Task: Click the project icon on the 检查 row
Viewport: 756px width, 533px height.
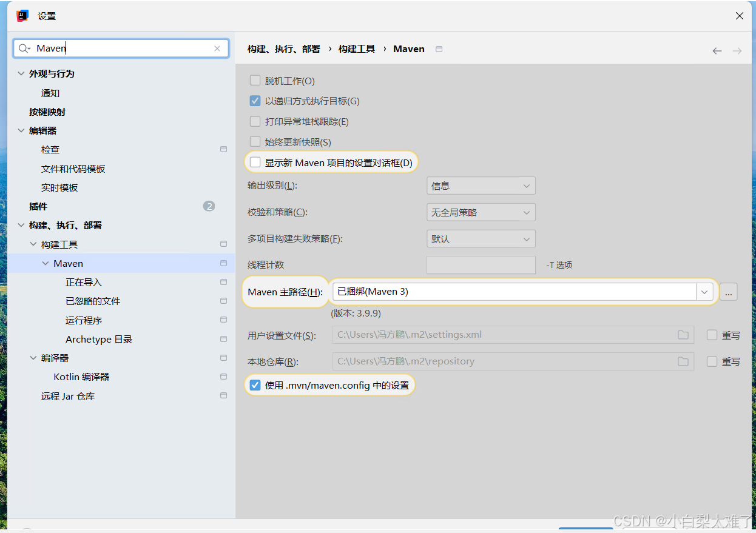Action: point(223,149)
